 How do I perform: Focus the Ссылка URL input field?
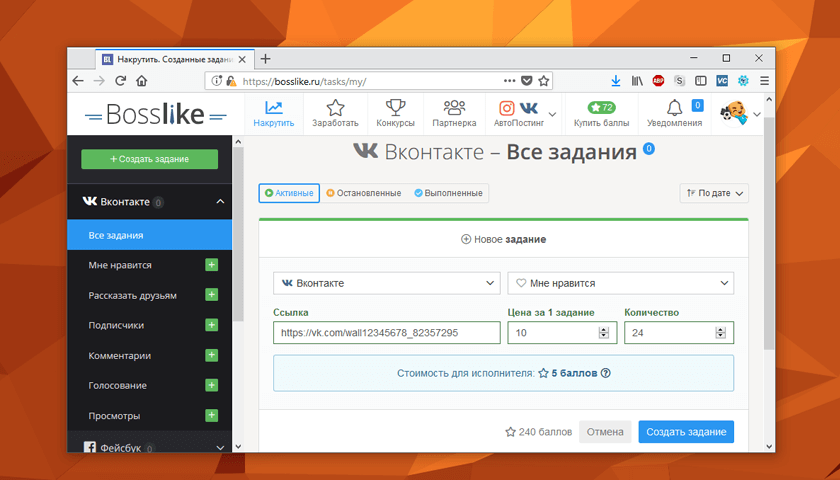click(387, 333)
